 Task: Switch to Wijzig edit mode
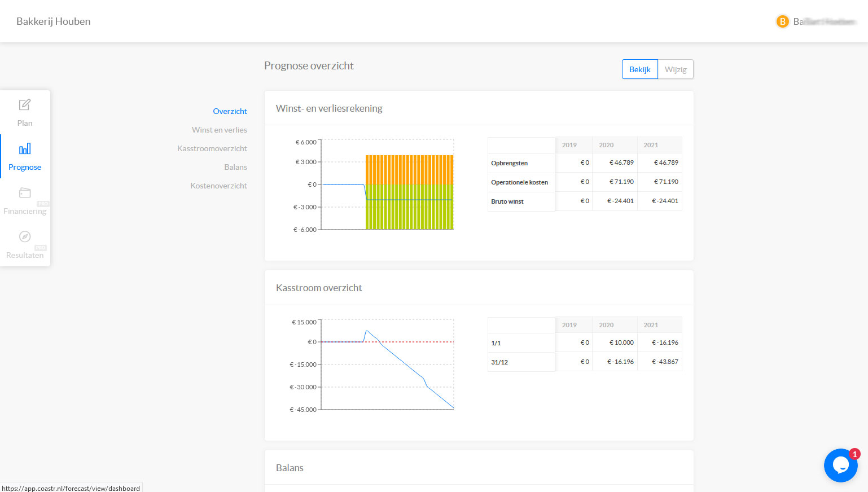(x=676, y=69)
